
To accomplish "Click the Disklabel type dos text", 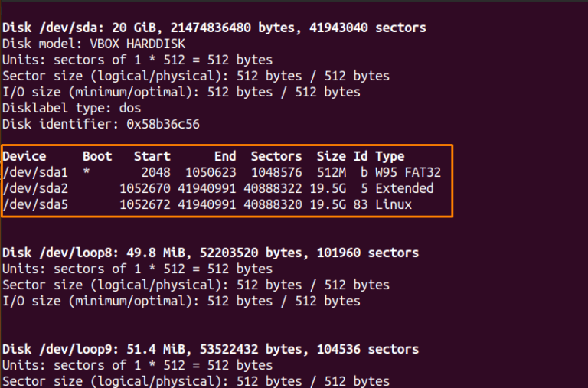I will (72, 109).
